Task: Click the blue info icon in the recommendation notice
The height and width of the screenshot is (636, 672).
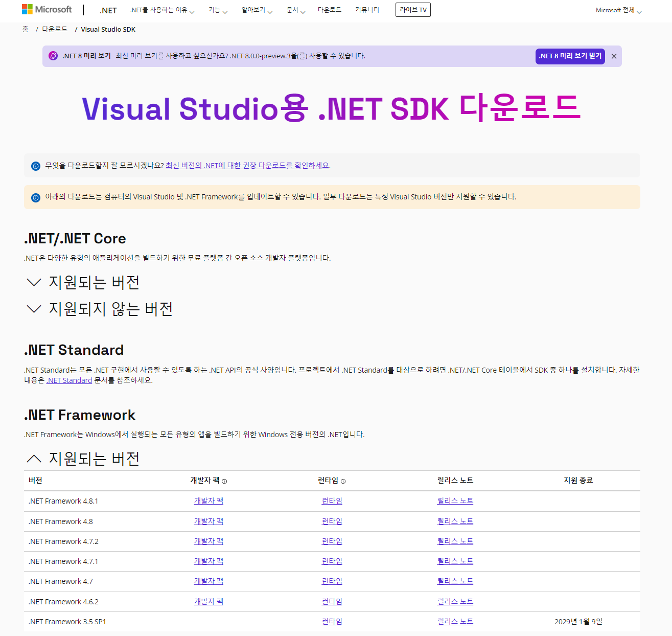Action: click(35, 165)
